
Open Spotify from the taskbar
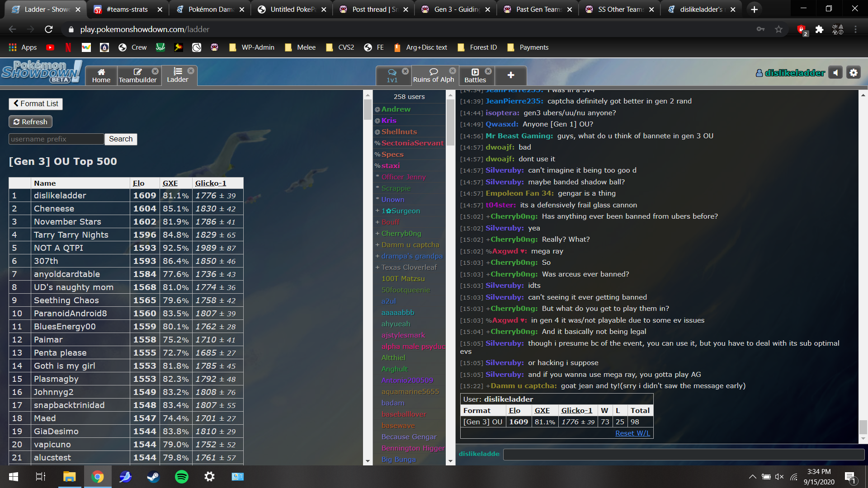coord(181,477)
